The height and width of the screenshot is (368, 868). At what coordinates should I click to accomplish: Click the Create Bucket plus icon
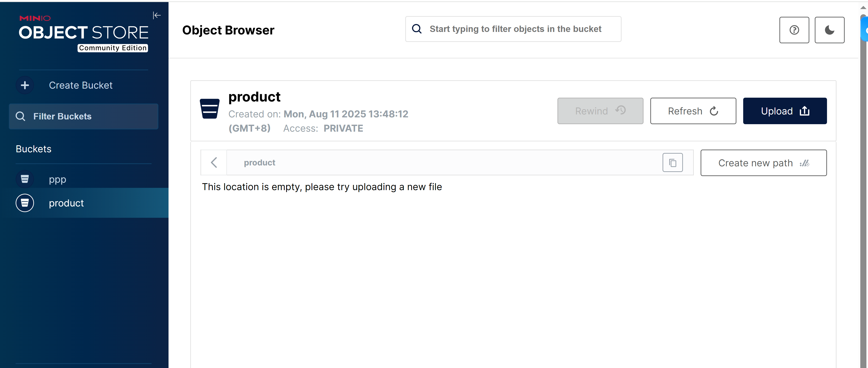[25, 85]
